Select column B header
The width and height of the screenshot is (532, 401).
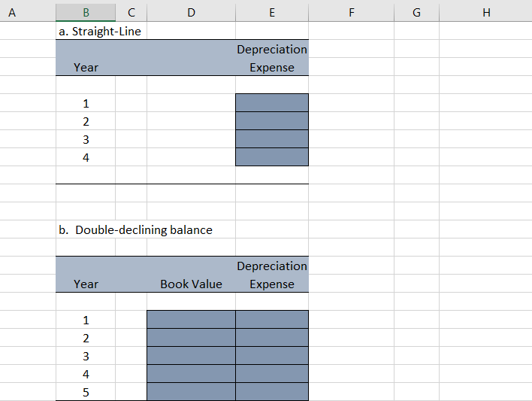86,13
